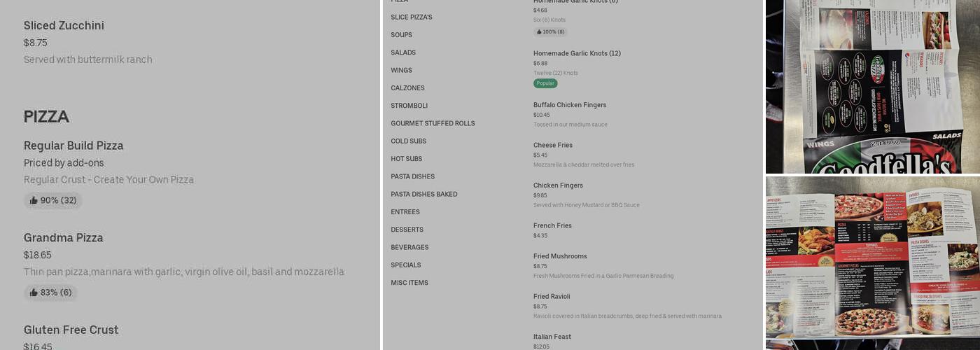Click the 83% thumbs-up badge on Grandma Pizza
This screenshot has width=980, height=350.
click(x=50, y=293)
